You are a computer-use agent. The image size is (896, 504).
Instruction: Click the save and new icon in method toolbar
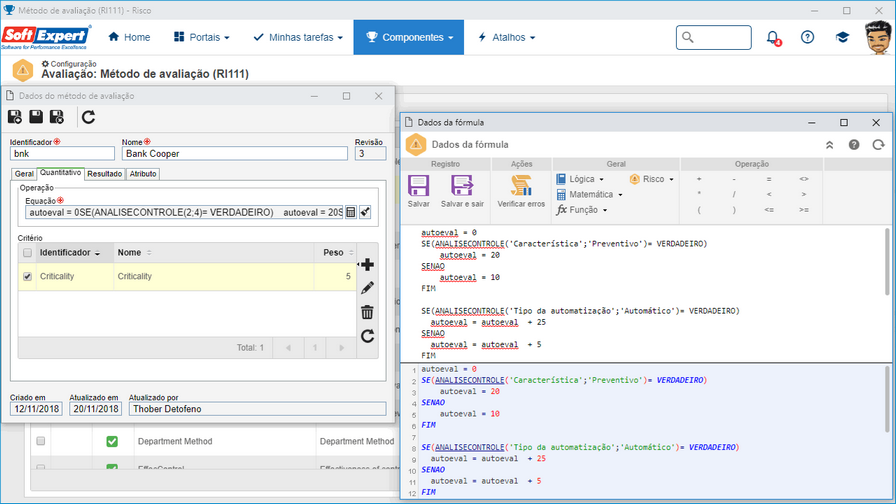pyautogui.click(x=15, y=117)
